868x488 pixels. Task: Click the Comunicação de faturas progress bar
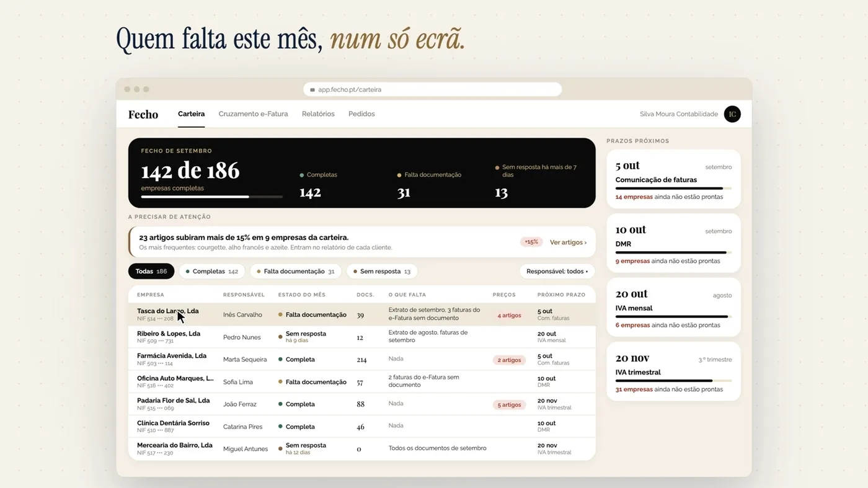(673, 188)
